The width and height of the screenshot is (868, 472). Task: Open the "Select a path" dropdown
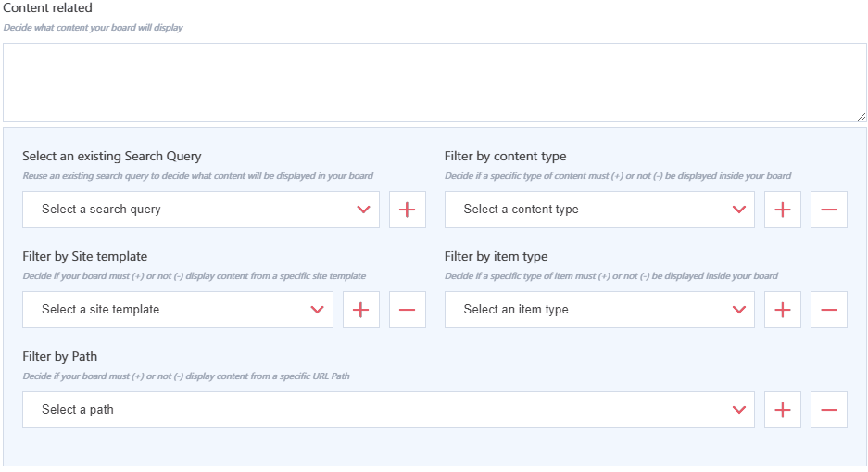click(387, 410)
